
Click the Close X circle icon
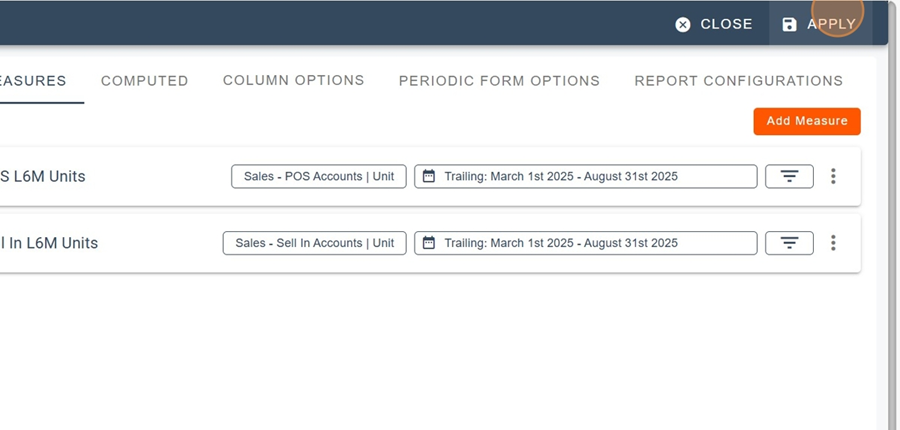click(x=683, y=24)
